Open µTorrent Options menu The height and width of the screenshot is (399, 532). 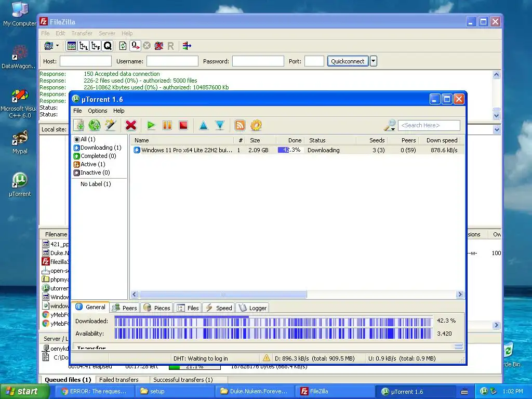97,111
